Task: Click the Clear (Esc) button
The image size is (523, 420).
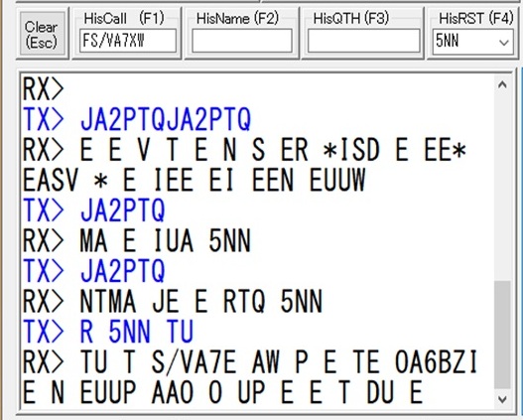Action: (42, 34)
